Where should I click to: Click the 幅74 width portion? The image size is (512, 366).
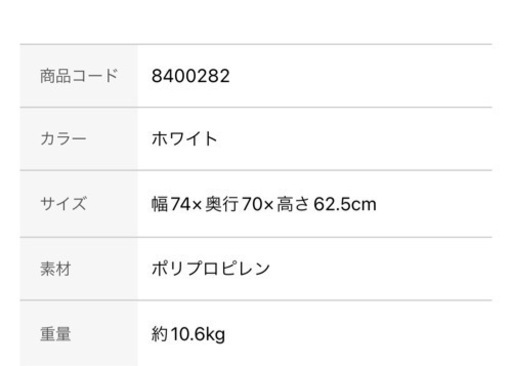click(171, 204)
